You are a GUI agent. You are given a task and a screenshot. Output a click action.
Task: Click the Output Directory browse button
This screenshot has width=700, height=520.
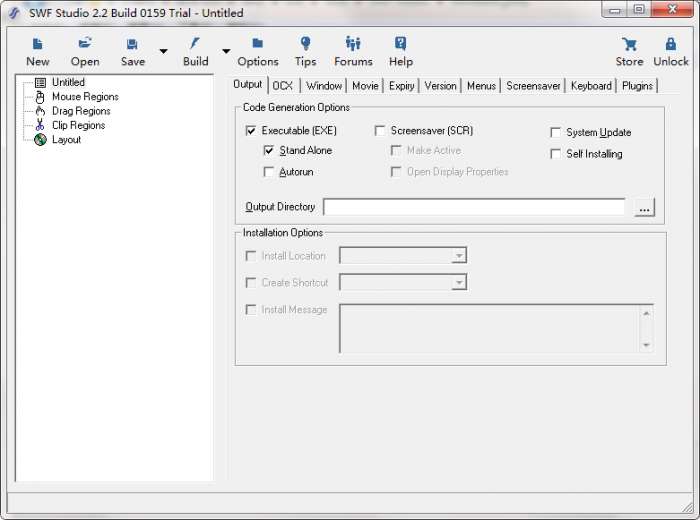click(x=644, y=208)
